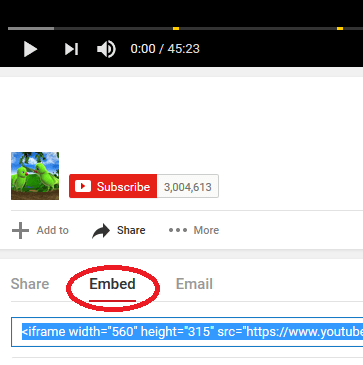This screenshot has height=365, width=363.
Task: Click Add to playlist plus icon
Action: coord(20,230)
